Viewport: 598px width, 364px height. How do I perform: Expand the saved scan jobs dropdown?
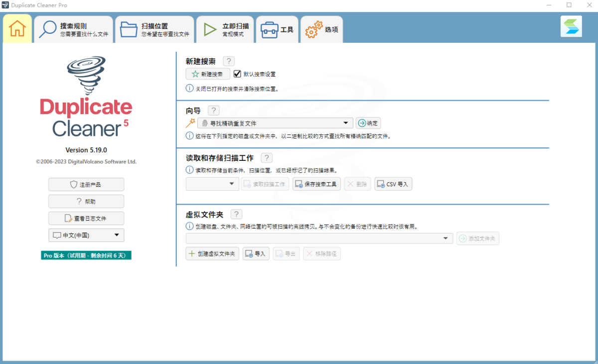point(212,184)
